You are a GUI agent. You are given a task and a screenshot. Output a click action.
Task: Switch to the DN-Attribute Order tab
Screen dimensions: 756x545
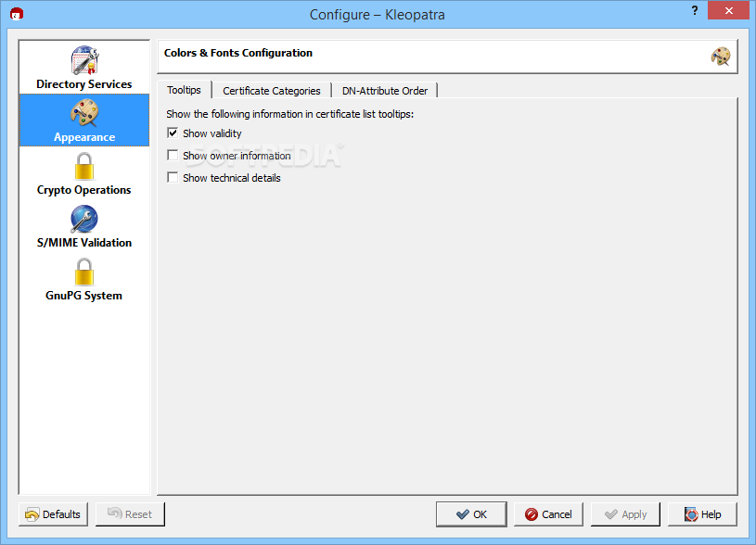(385, 91)
